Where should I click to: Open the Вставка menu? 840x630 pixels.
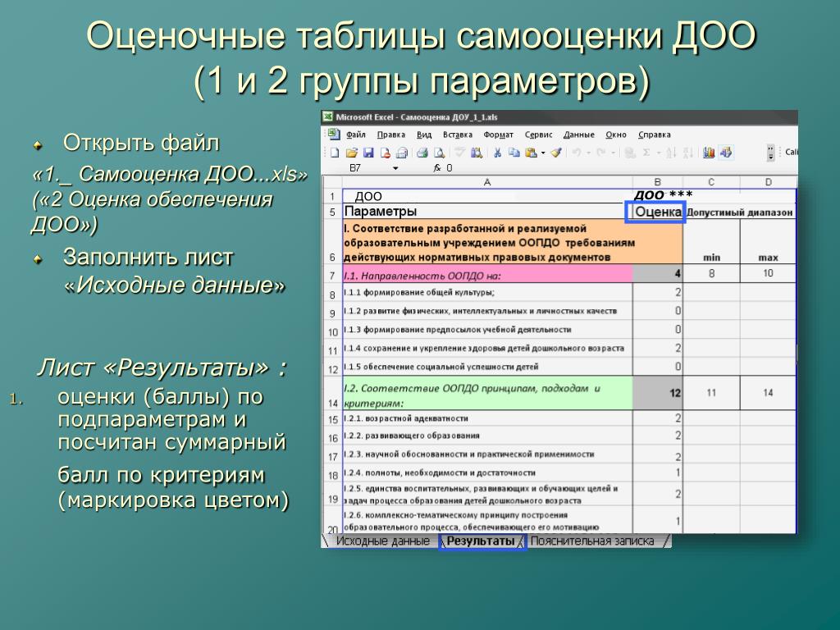458,135
